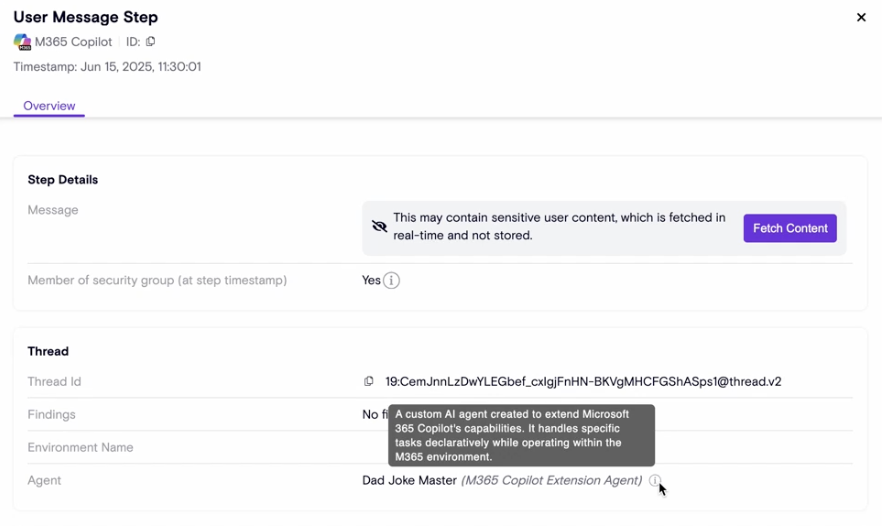Click the M365 Copilot logo icon
This screenshot has width=882, height=526.
tap(22, 42)
